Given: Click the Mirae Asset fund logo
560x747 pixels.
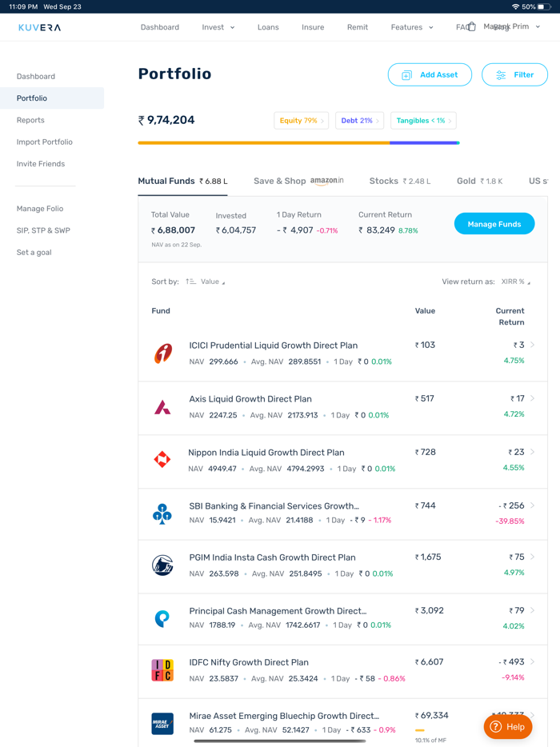Looking at the screenshot, I should 162,724.
